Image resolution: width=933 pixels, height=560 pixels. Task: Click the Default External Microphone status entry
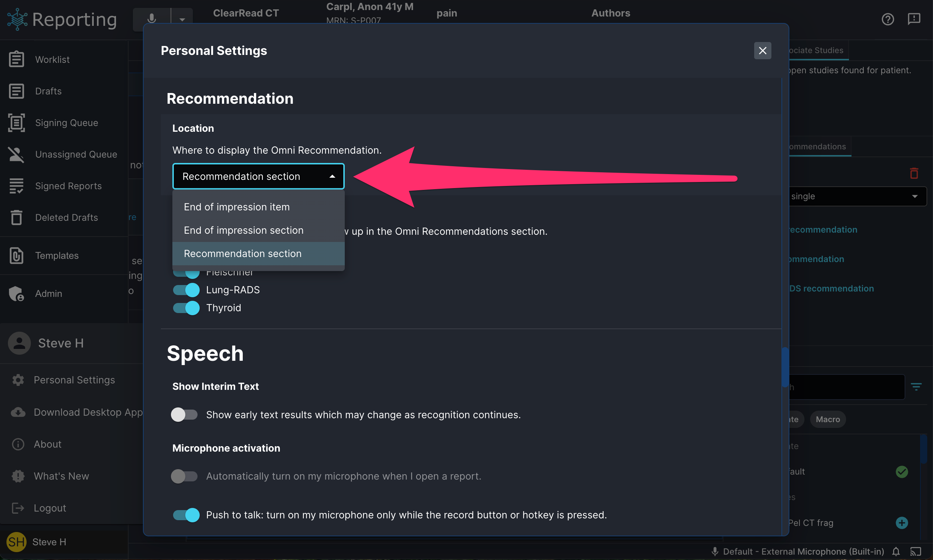point(797,552)
